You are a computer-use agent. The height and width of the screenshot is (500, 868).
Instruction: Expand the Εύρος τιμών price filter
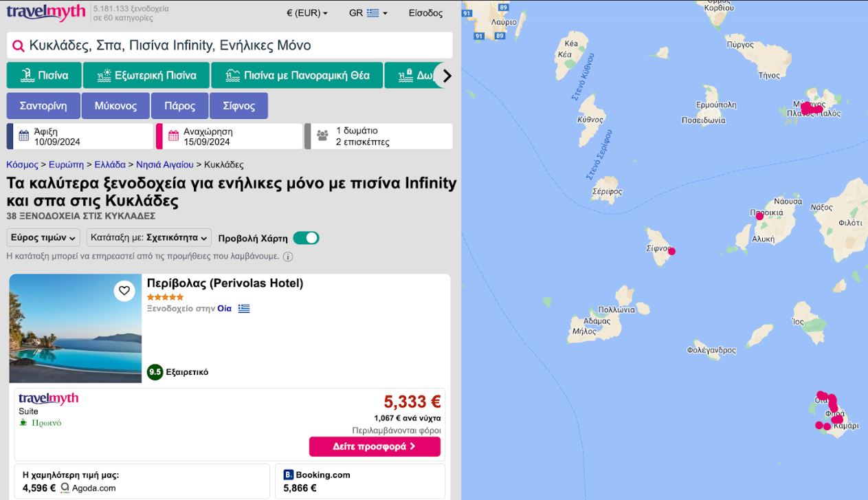click(x=43, y=238)
